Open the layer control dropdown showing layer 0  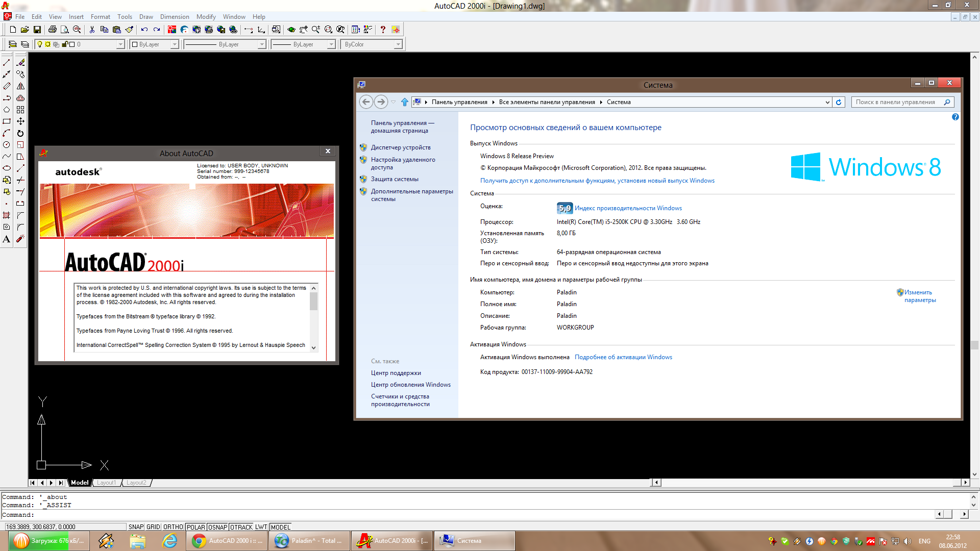coord(120,44)
